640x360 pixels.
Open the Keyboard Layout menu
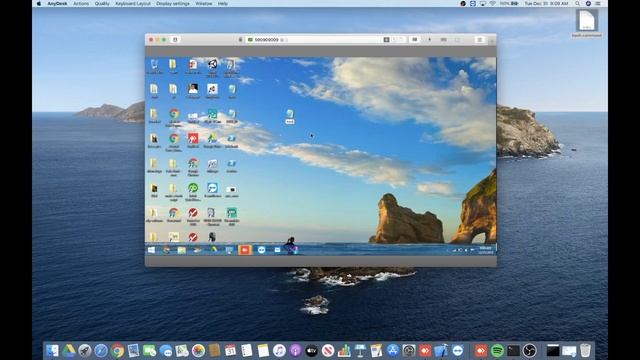point(133,4)
